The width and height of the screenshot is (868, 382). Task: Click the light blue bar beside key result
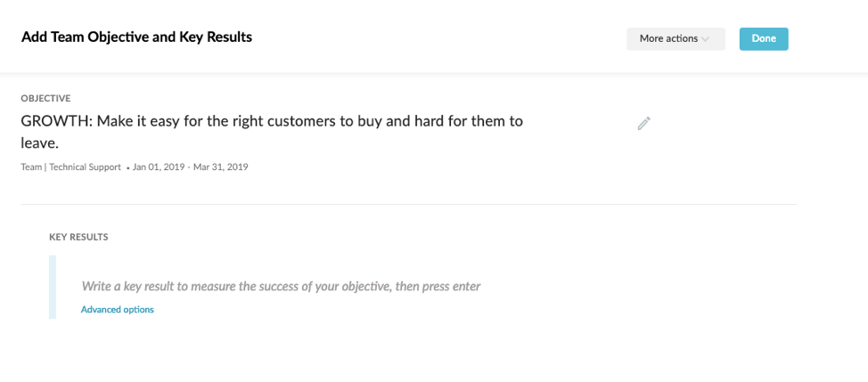[53, 287]
